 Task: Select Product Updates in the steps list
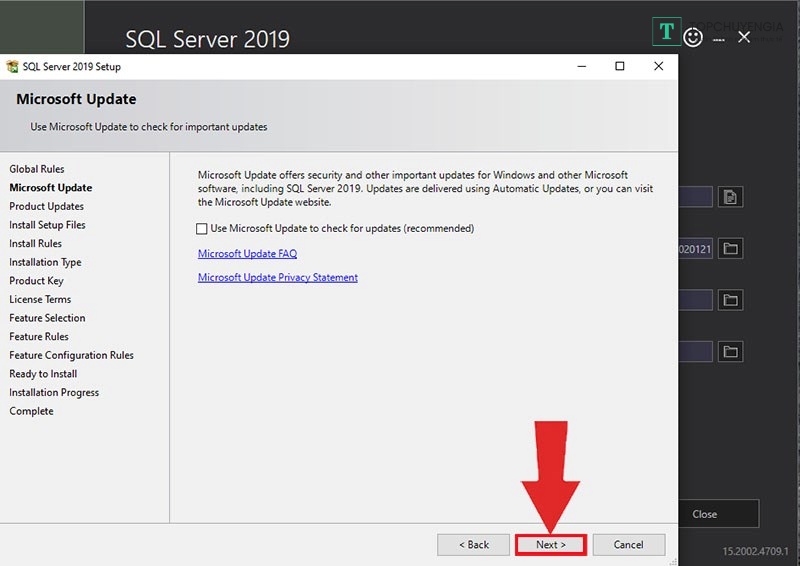pos(46,206)
